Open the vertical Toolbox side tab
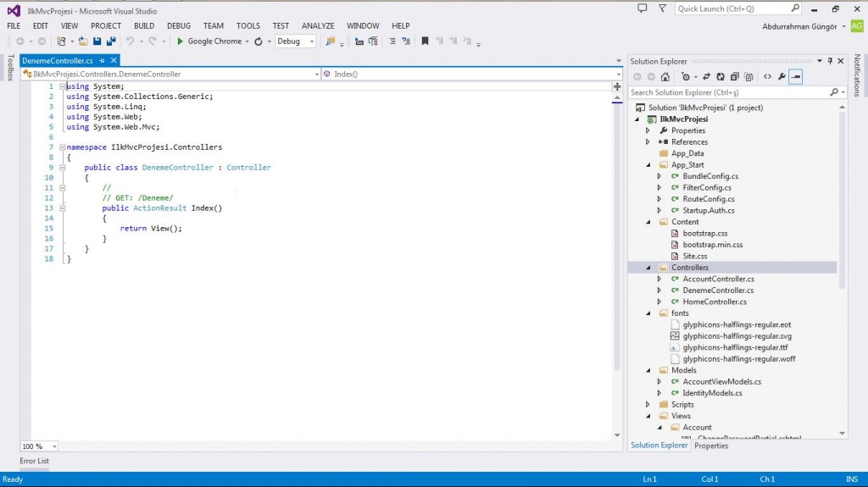Viewport: 868px width, 487px height. click(10, 69)
